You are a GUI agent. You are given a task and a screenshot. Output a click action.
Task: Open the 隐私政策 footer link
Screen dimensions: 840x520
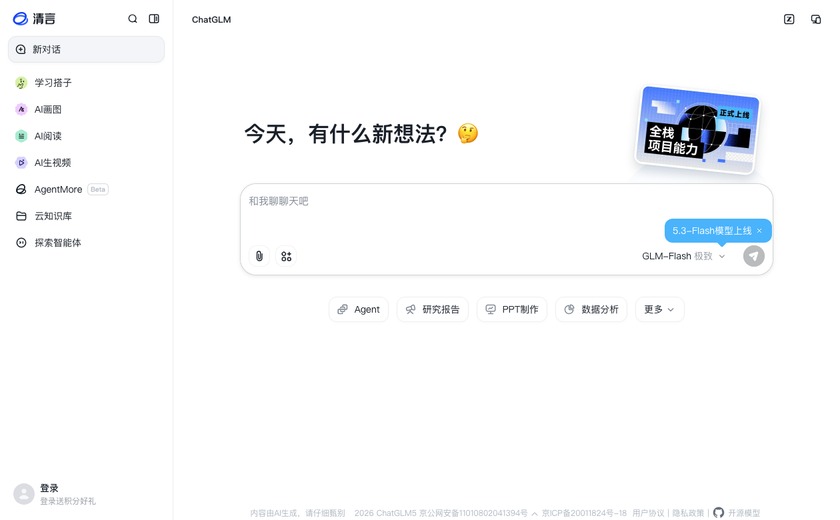pyautogui.click(x=688, y=513)
